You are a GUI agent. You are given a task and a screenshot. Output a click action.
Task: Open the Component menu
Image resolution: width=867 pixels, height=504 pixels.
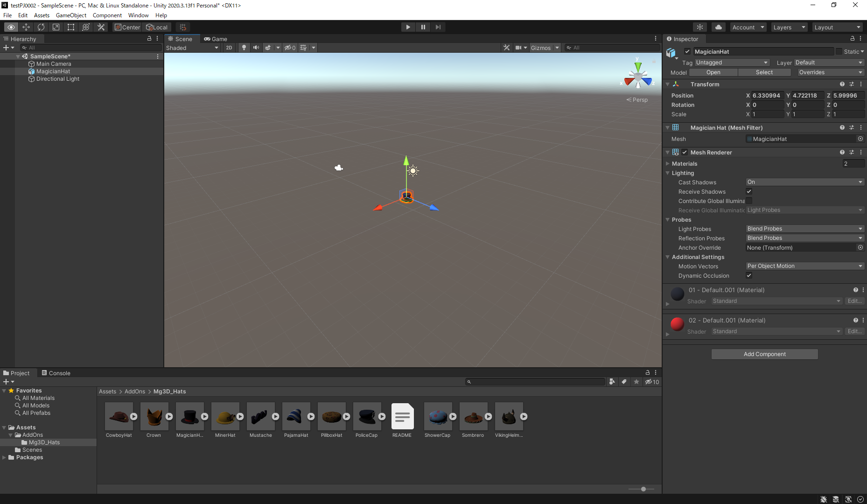(x=107, y=15)
